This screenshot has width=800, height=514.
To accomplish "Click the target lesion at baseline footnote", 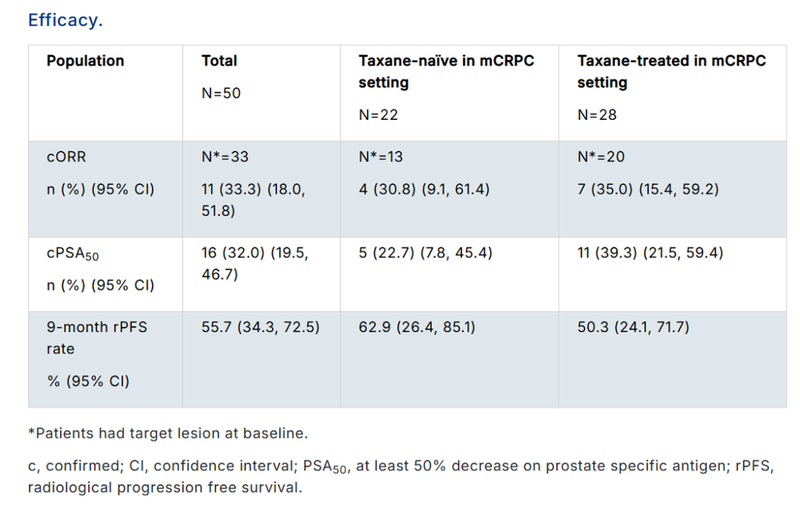I will (168, 432).
